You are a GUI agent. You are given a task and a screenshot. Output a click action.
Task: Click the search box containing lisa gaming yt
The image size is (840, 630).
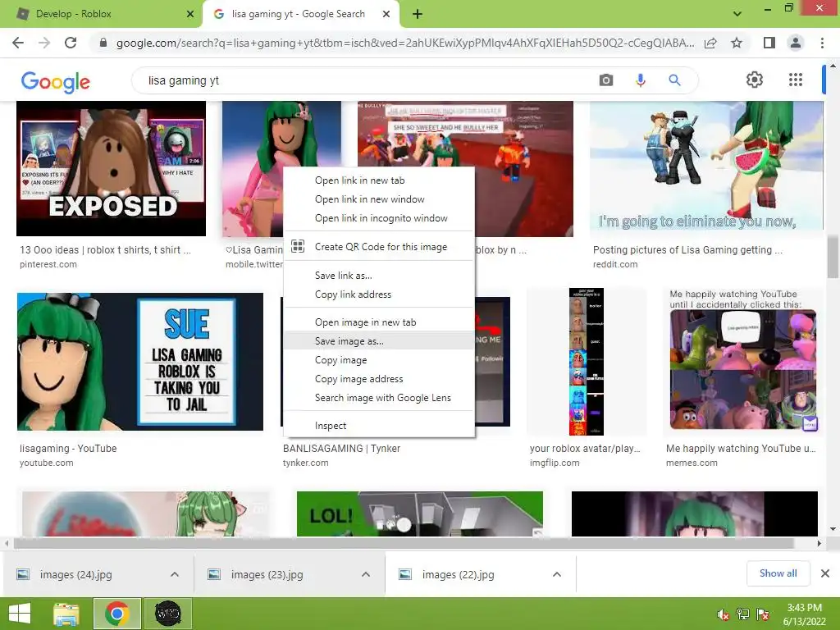click(x=370, y=80)
